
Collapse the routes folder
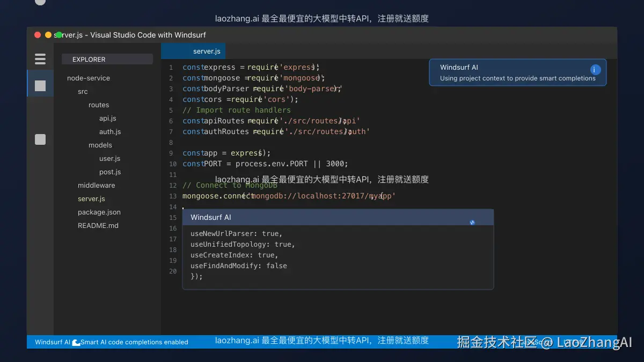(99, 105)
